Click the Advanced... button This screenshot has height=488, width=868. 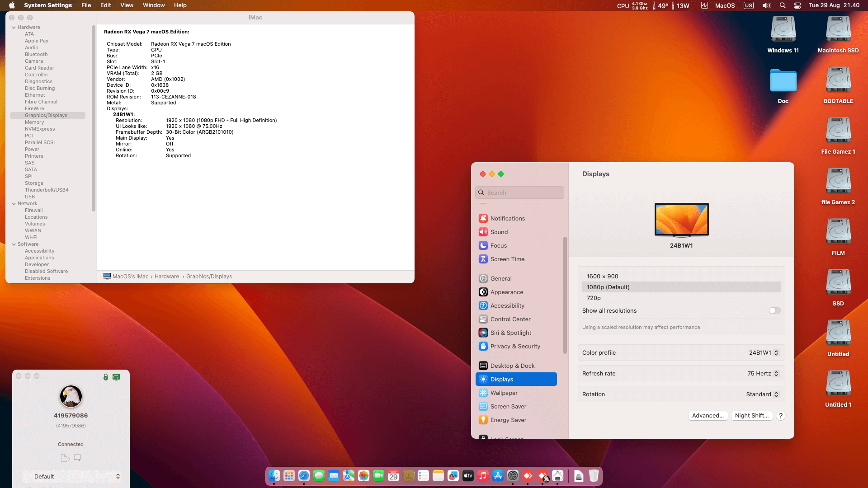tap(708, 416)
